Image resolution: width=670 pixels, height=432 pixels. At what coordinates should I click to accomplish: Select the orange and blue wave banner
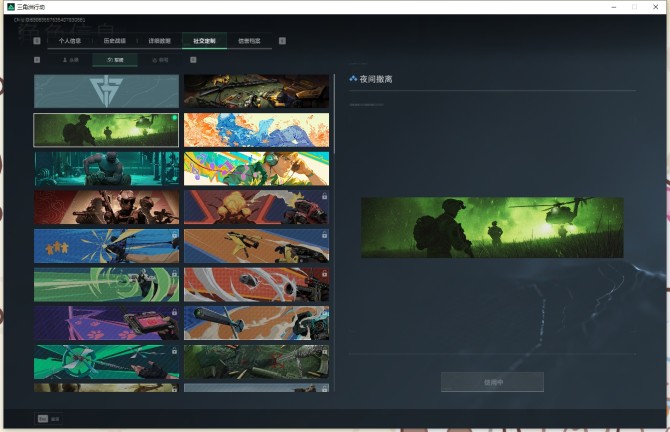pos(256,130)
